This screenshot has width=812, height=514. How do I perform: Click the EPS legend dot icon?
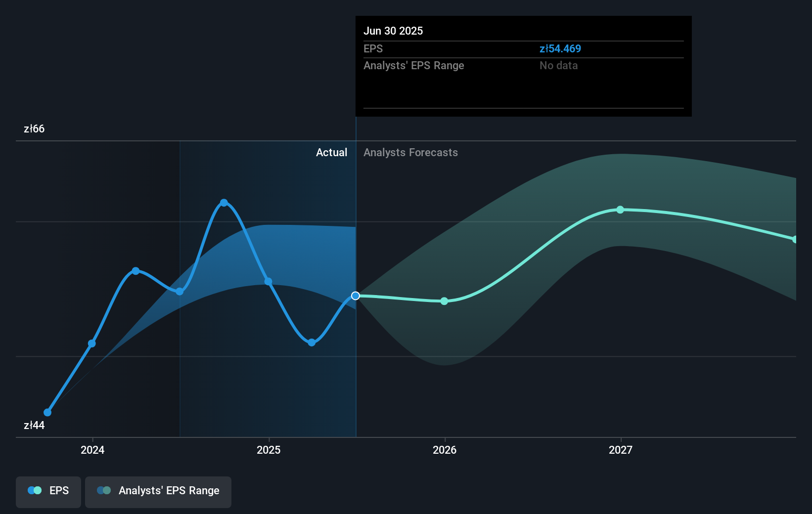34,490
